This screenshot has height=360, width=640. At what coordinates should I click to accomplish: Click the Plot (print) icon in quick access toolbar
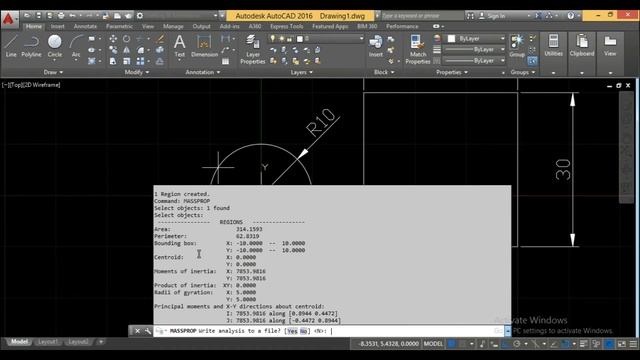(x=61, y=16)
